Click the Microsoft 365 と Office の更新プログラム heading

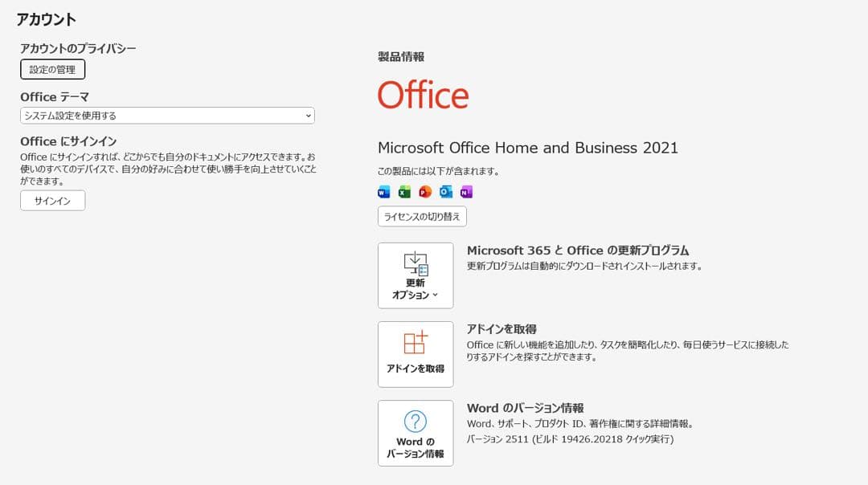[x=578, y=250]
